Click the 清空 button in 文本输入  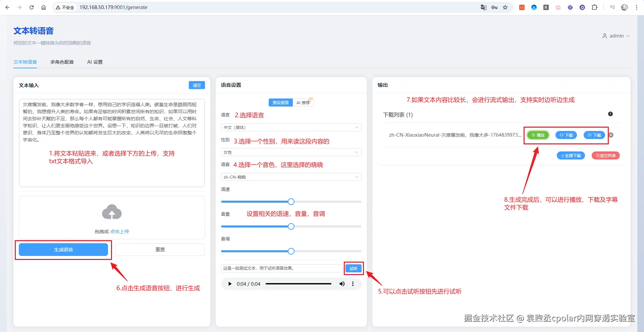[197, 85]
